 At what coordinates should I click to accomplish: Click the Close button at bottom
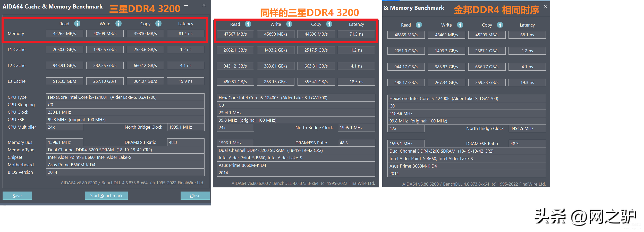[195, 196]
